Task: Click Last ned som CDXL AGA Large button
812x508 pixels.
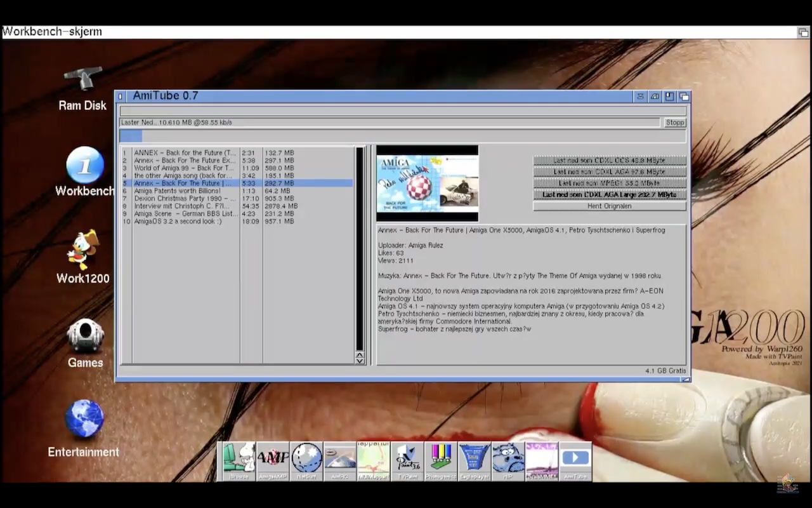Action: (x=610, y=195)
